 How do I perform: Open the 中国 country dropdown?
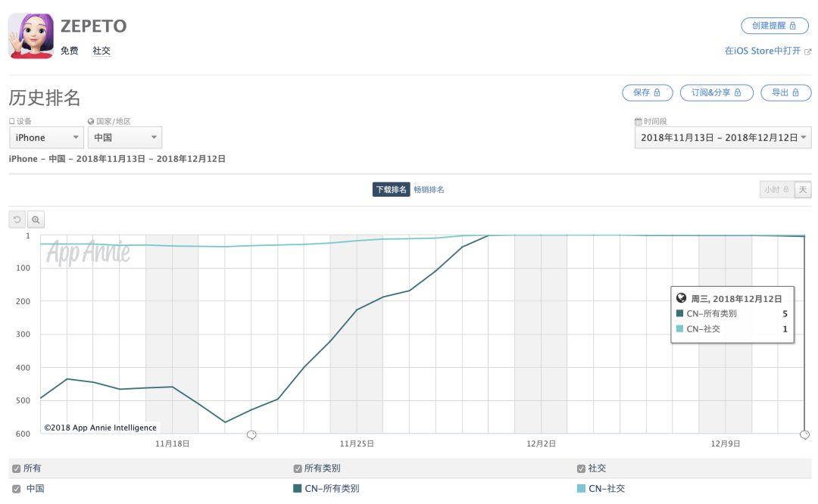(125, 138)
